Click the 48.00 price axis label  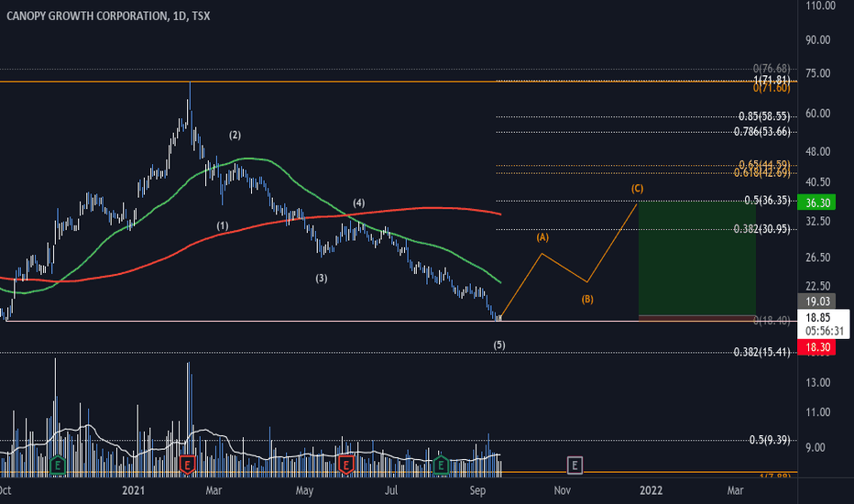(x=818, y=151)
